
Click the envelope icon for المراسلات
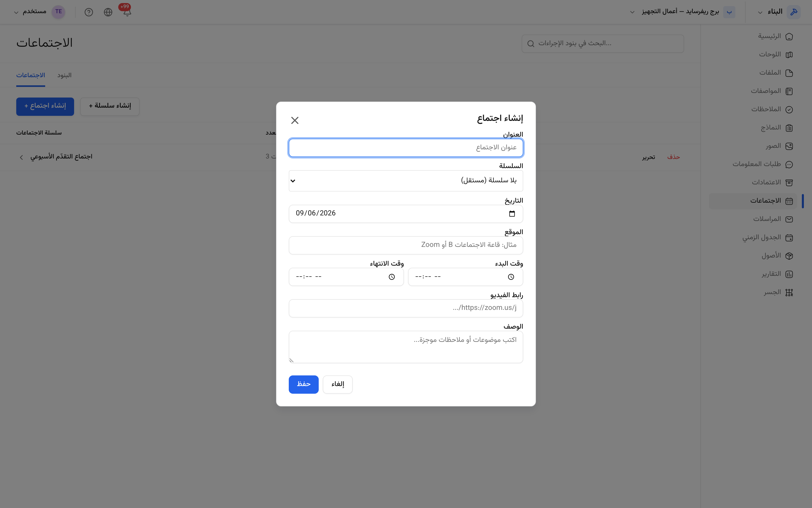click(x=789, y=219)
